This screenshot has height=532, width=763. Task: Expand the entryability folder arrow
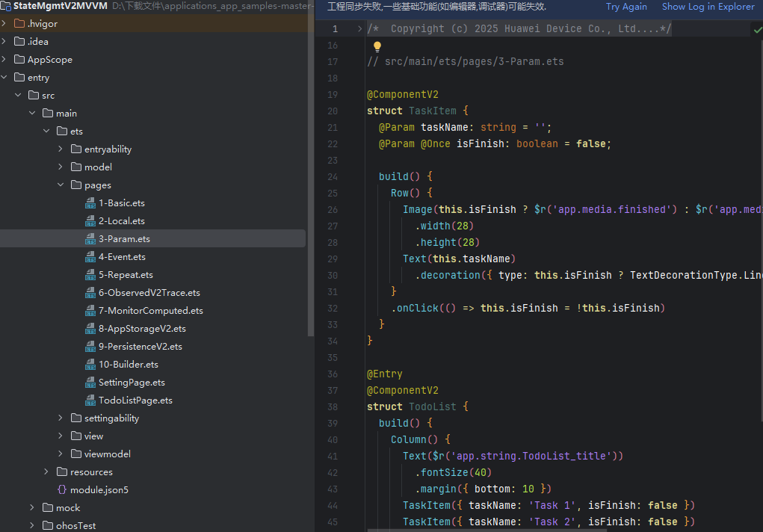click(61, 149)
